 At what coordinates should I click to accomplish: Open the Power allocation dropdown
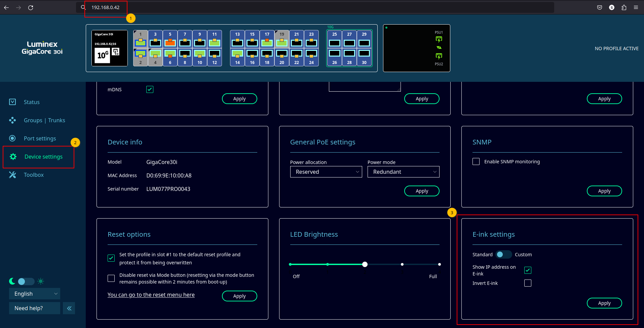coord(326,172)
